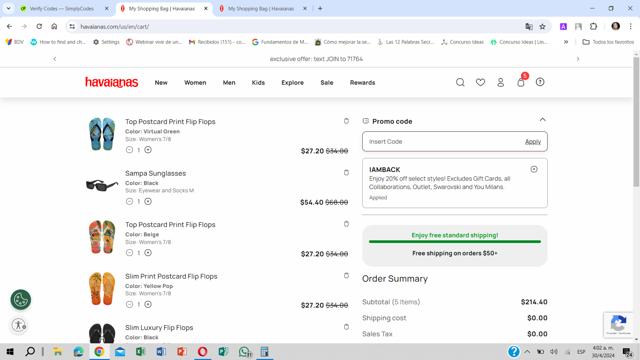640x360 pixels.
Task: Open the help question mark icon
Action: tap(540, 82)
